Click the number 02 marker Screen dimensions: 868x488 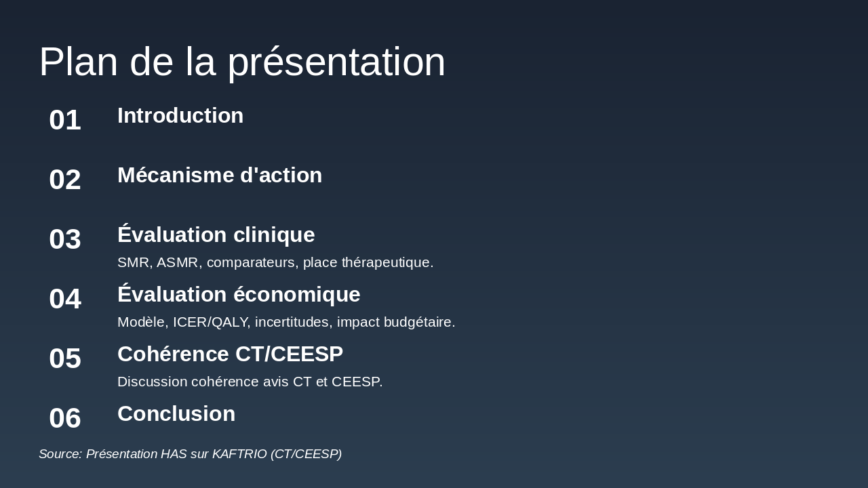pos(65,180)
